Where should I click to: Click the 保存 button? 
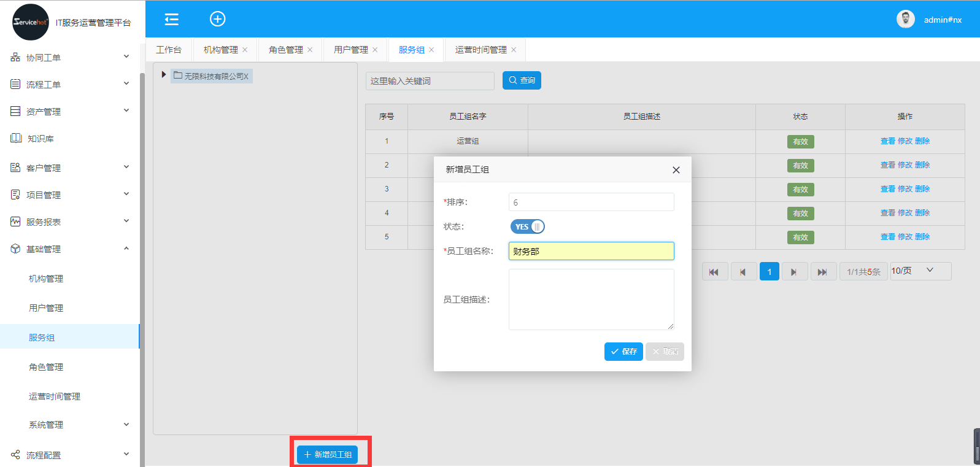tap(623, 352)
